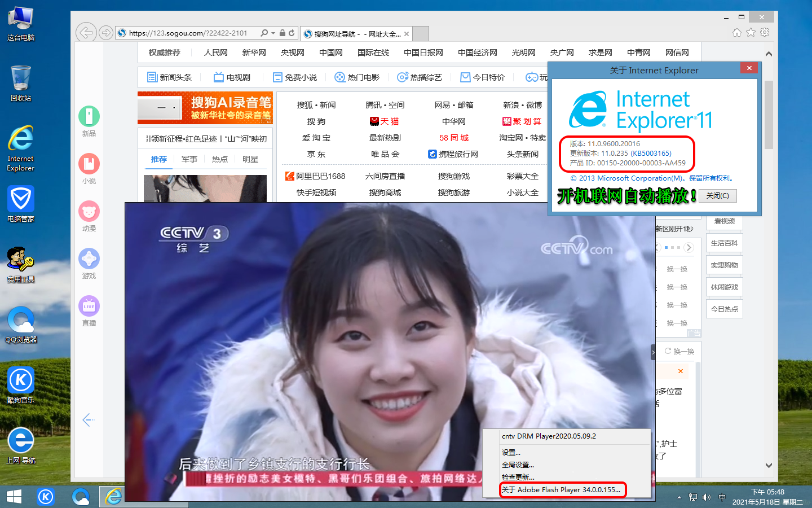Image resolution: width=812 pixels, height=508 pixels.
Task: Open 实用工具 desktop icon
Action: (x=21, y=265)
